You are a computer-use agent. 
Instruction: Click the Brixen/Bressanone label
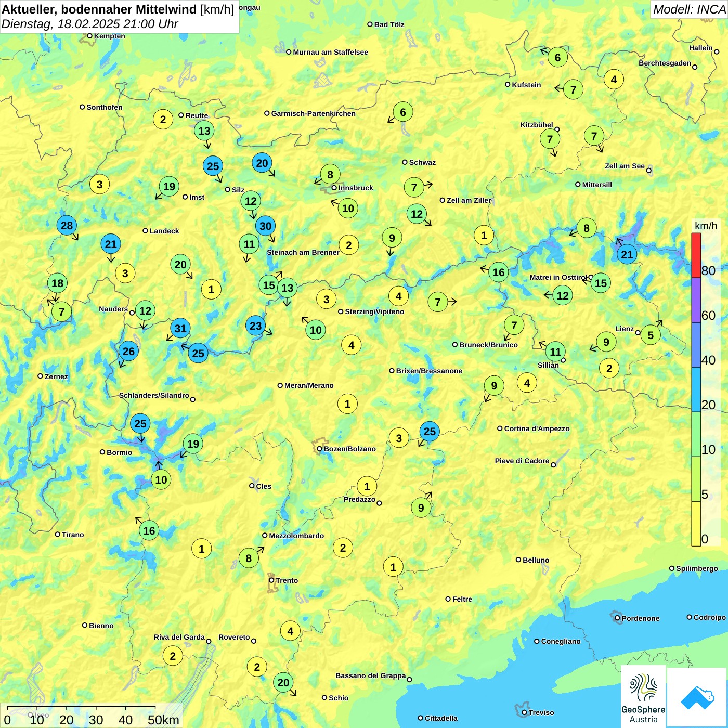[430, 371]
